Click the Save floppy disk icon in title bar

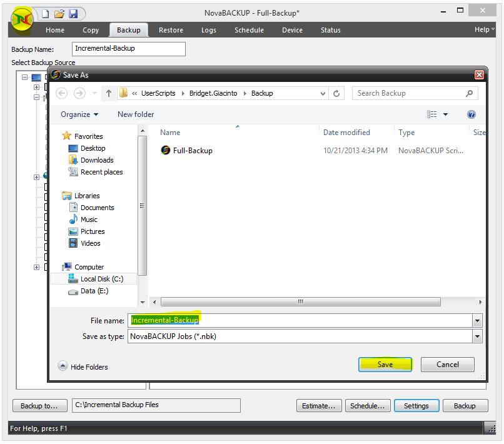click(73, 14)
